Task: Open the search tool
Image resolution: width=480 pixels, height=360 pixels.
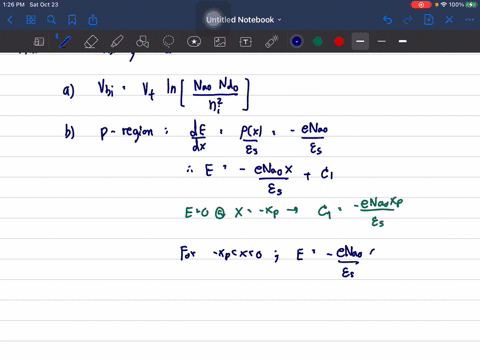Action: [x=51, y=20]
